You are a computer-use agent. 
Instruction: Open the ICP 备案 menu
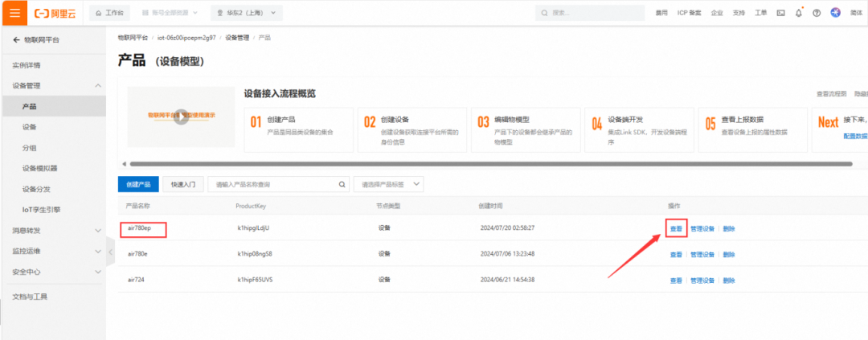(x=690, y=14)
